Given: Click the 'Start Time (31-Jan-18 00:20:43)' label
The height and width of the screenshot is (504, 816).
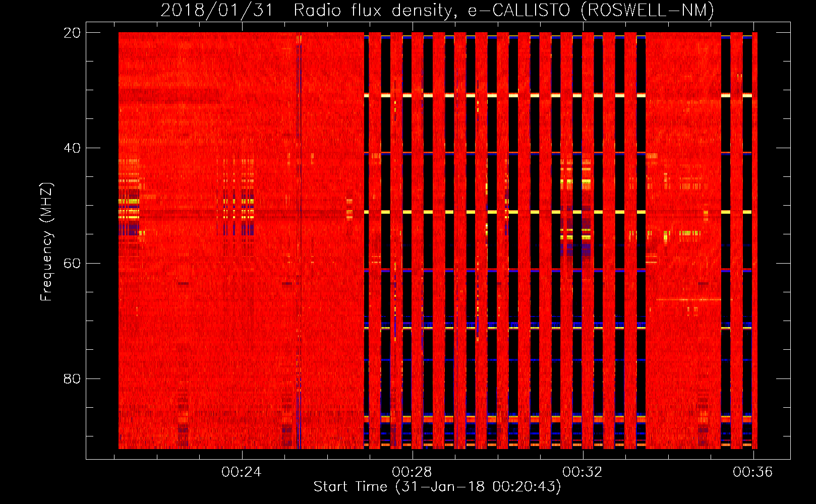Looking at the screenshot, I should 437,487.
